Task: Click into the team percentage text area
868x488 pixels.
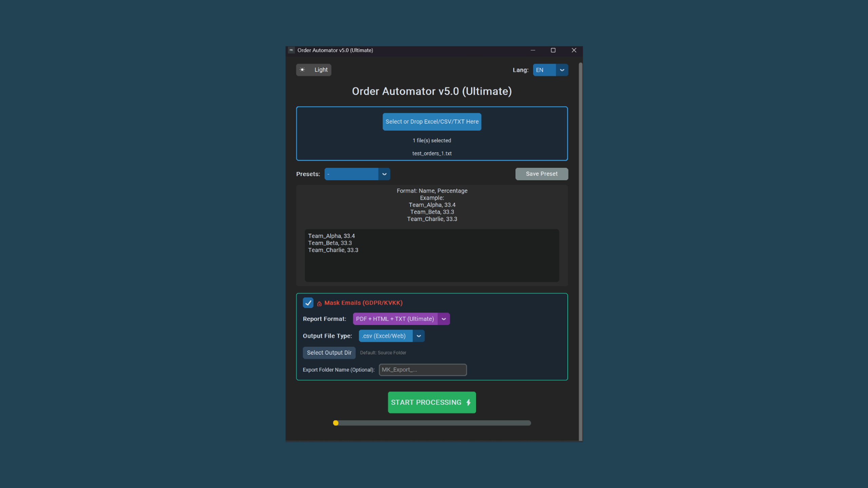Action: [432, 255]
